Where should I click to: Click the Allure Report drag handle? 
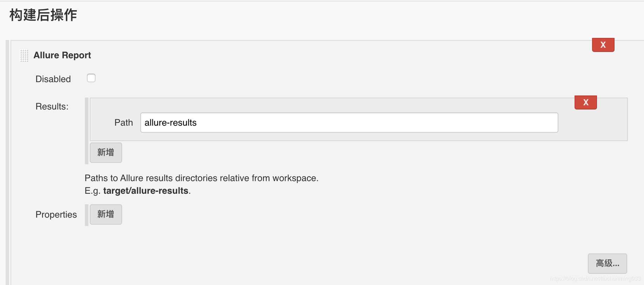pyautogui.click(x=24, y=55)
